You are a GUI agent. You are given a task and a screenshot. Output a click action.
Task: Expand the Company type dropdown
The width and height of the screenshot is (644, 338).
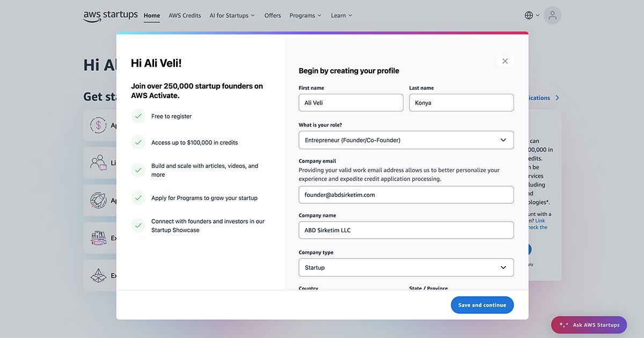(x=406, y=268)
